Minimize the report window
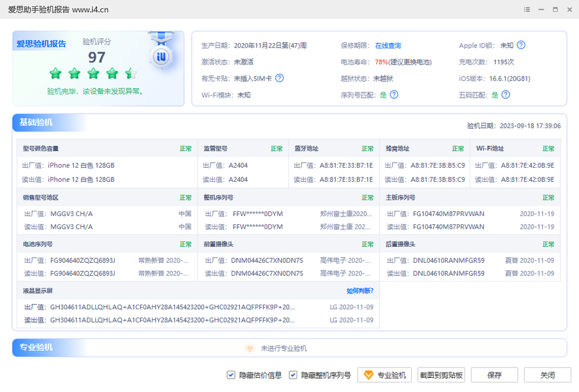 coord(541,10)
